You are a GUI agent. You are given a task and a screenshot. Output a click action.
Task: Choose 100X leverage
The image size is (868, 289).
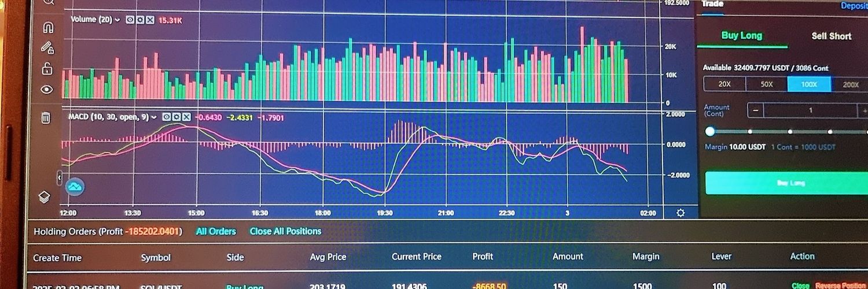click(809, 84)
